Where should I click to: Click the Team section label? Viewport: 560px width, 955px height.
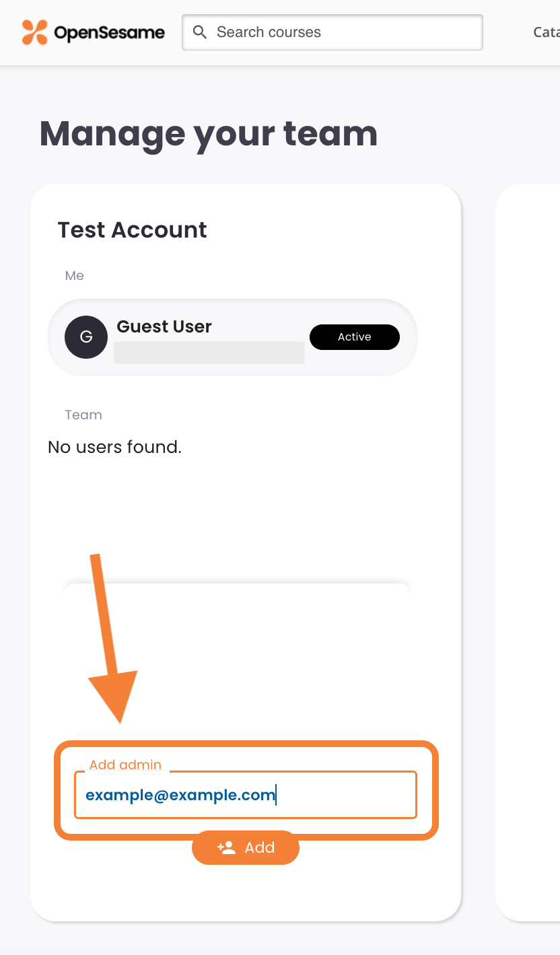pos(83,415)
